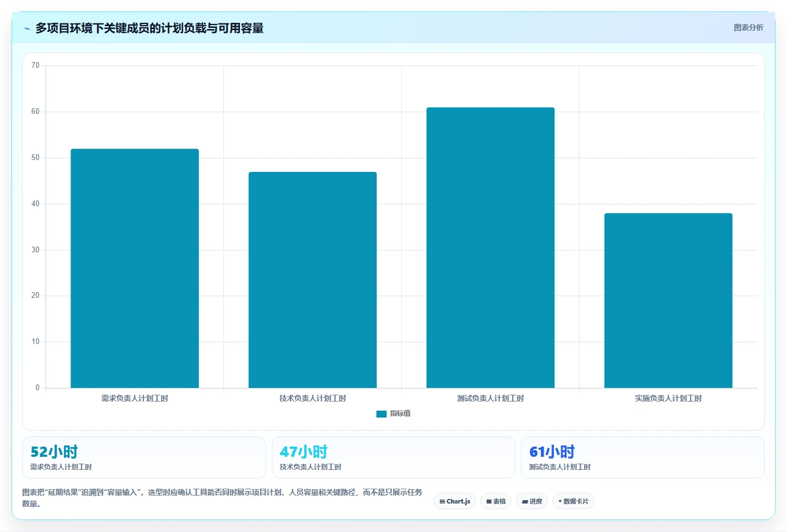Click the 需求负责人计划工时 x-axis label
Image resolution: width=787 pixels, height=532 pixels.
[x=134, y=399]
